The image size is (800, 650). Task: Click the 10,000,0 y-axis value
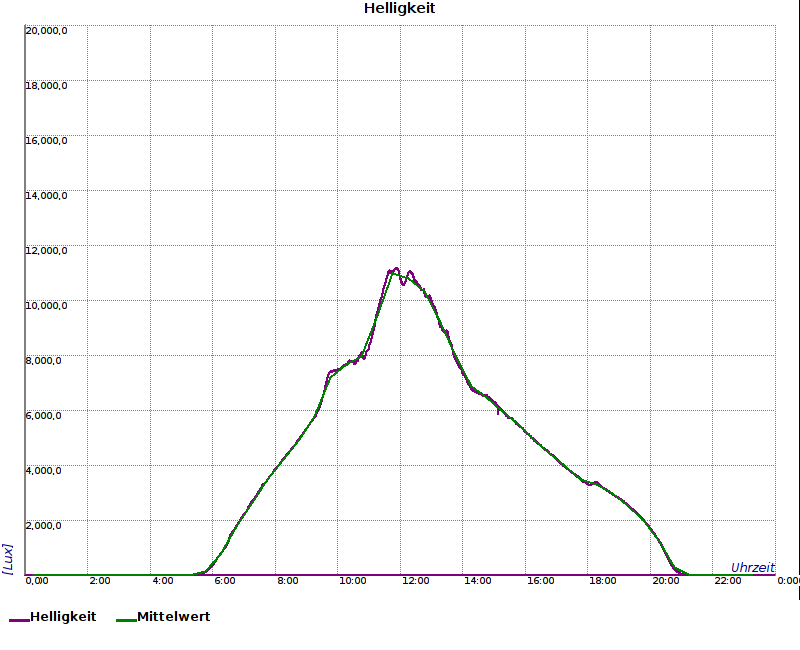46,306
